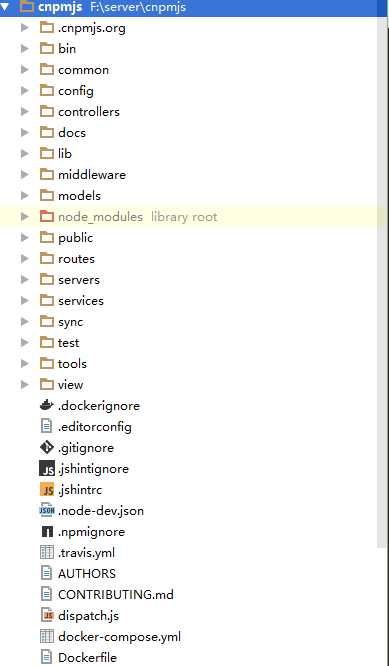The height and width of the screenshot is (666, 389).
Task: Click the orange JS icon of .jshintrc
Action: point(47,490)
